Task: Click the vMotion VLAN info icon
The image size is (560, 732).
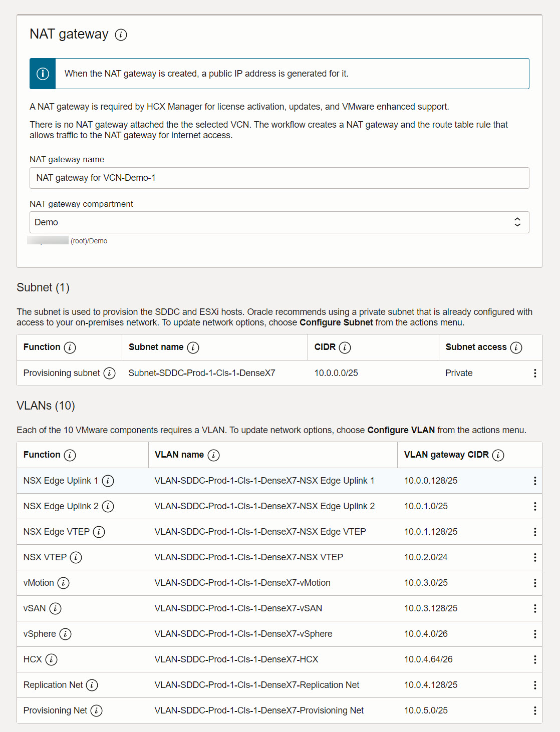Action: coord(63,583)
